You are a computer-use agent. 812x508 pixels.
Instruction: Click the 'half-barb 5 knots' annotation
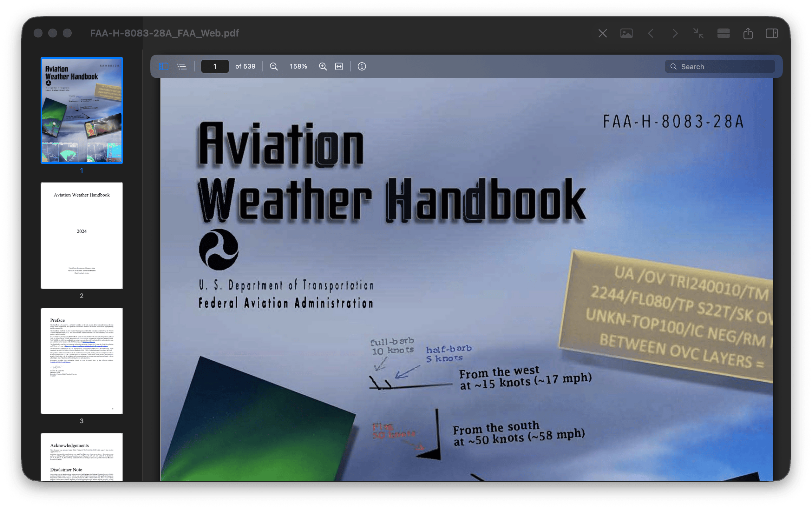(x=449, y=353)
